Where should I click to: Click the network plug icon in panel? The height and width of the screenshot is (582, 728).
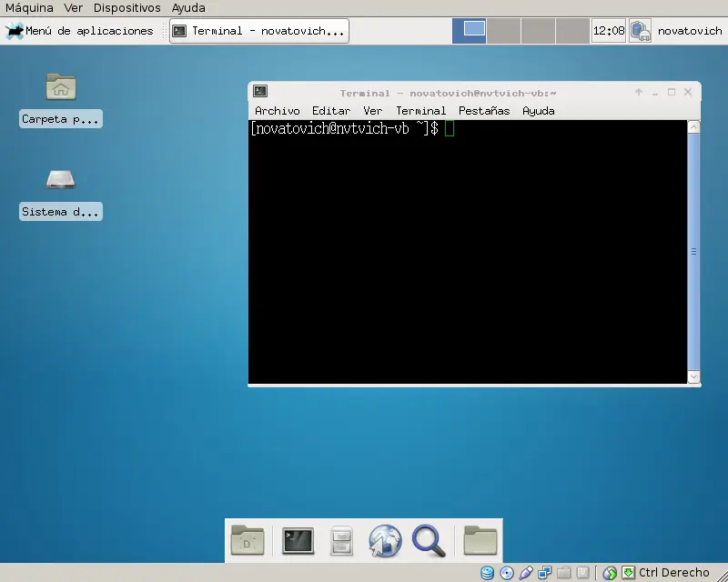pos(641,31)
